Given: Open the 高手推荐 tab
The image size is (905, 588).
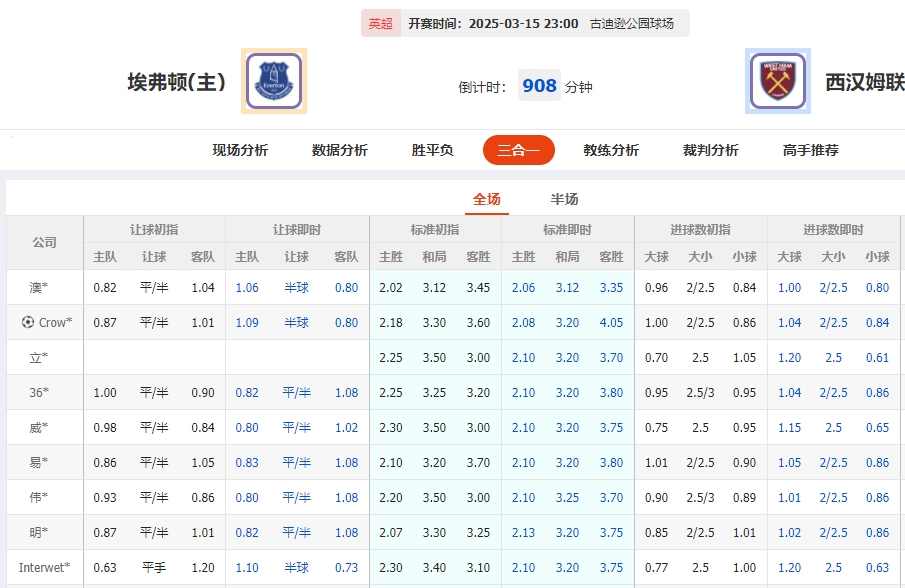Looking at the screenshot, I should click(x=810, y=150).
